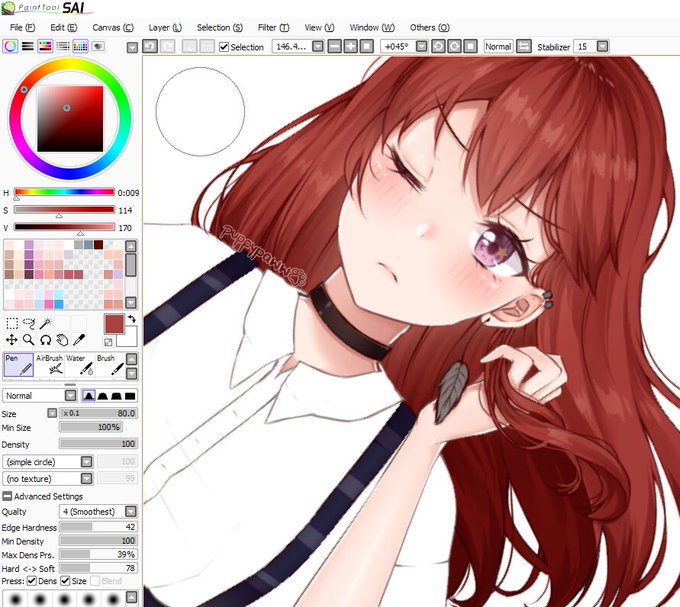680x607 pixels.
Task: Toggle the color wheel panel icon
Action: (10, 46)
